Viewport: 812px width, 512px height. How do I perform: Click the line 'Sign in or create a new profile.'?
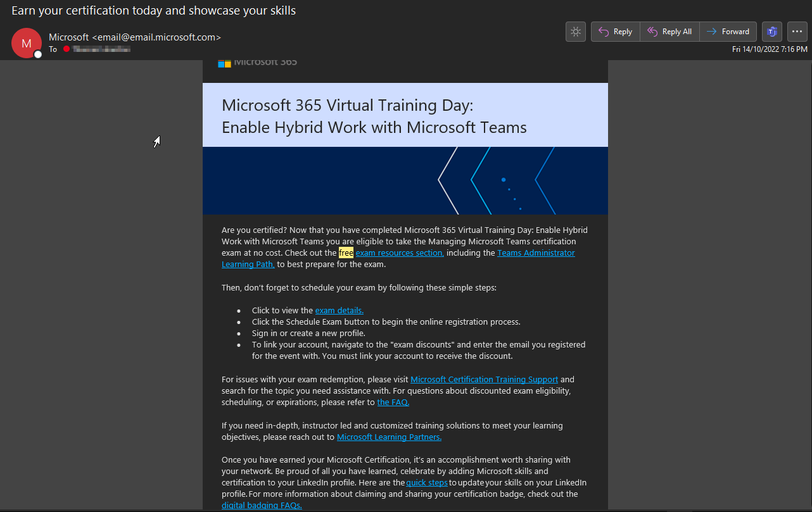tap(308, 333)
